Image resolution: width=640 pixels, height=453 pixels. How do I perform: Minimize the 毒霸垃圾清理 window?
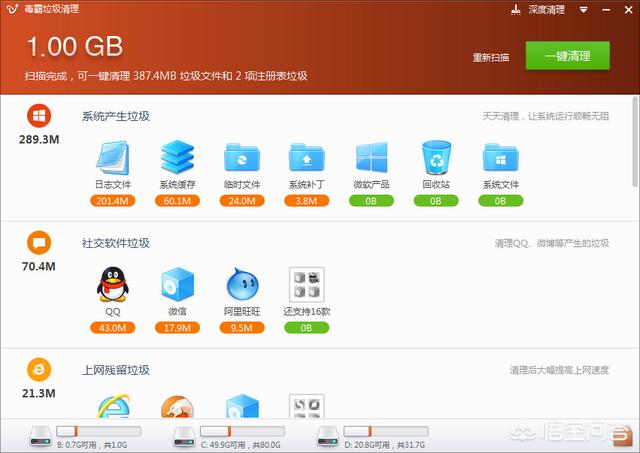pyautogui.click(x=606, y=10)
